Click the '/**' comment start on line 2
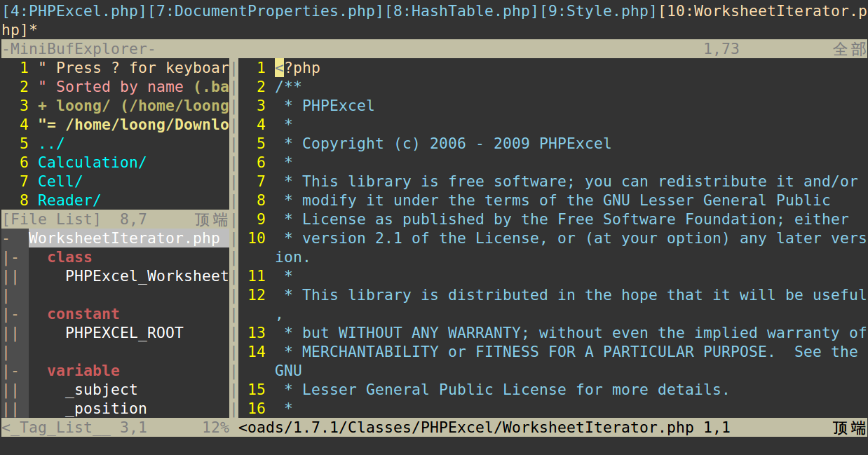Image resolution: width=868 pixels, height=455 pixels. tap(288, 87)
